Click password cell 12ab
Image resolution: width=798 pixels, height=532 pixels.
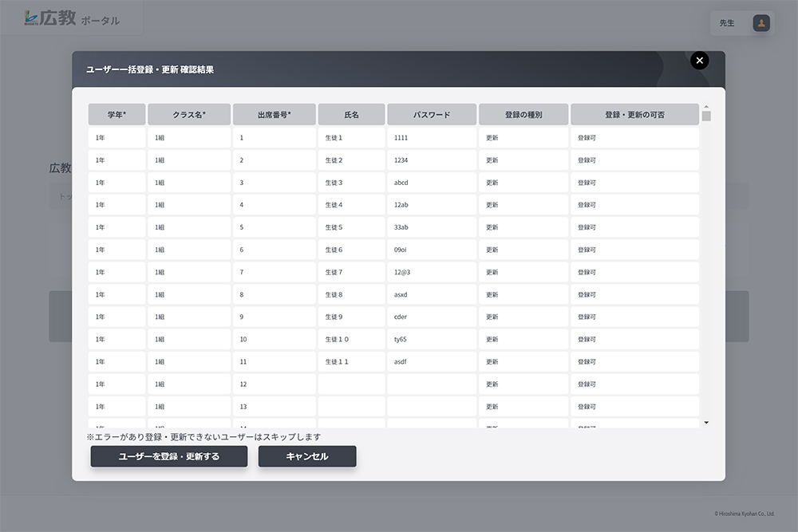click(432, 205)
